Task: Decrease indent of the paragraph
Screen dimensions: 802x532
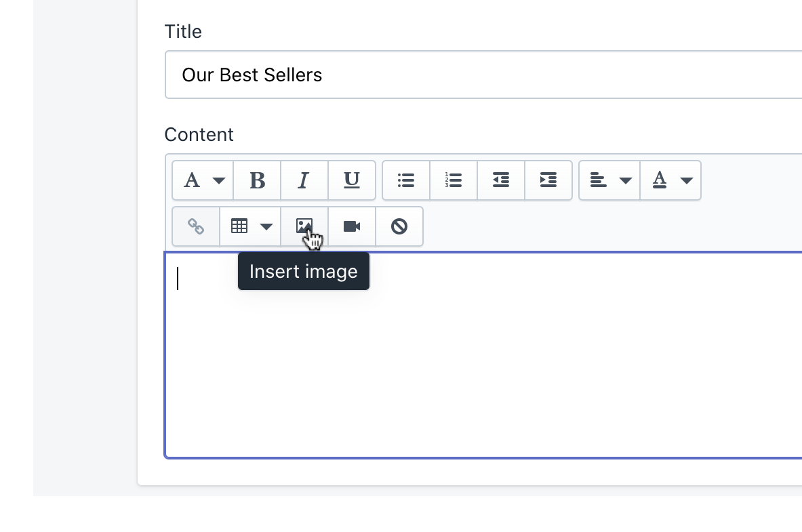Action: click(501, 180)
